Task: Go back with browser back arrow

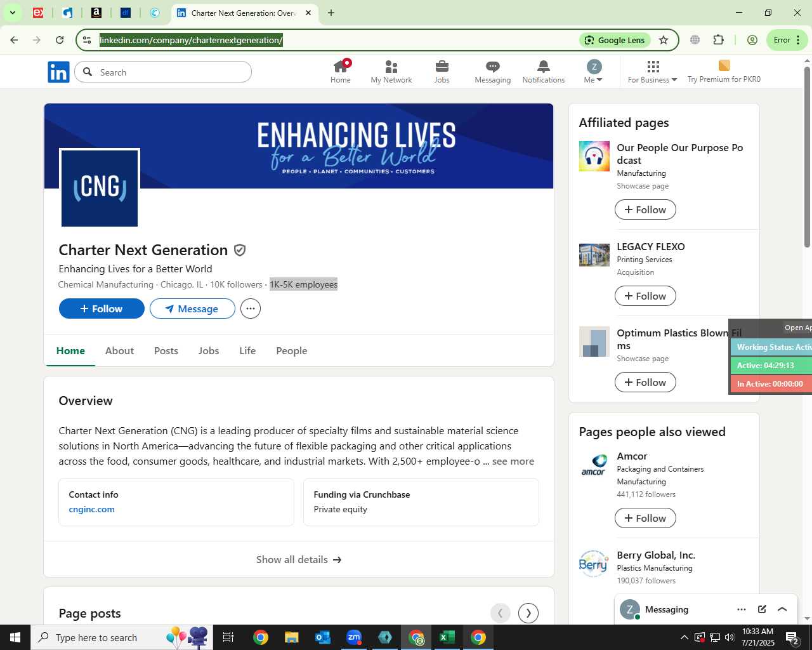Action: [x=14, y=40]
